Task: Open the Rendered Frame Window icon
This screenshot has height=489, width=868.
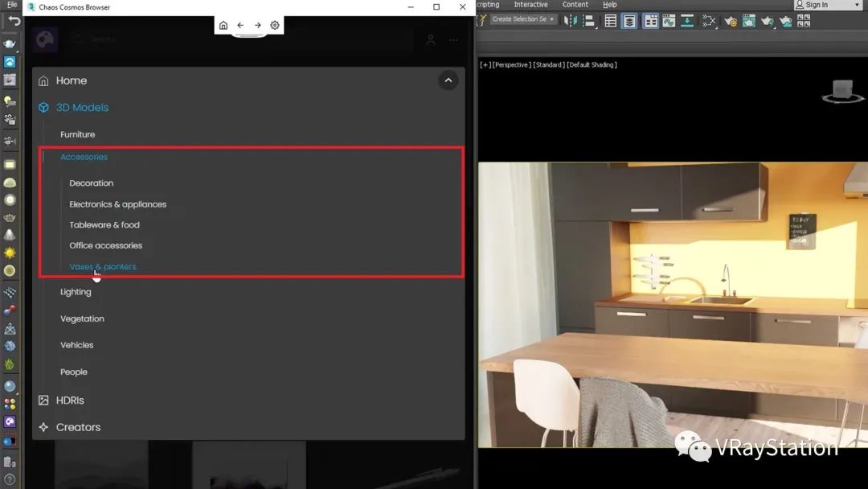Action: [x=748, y=21]
